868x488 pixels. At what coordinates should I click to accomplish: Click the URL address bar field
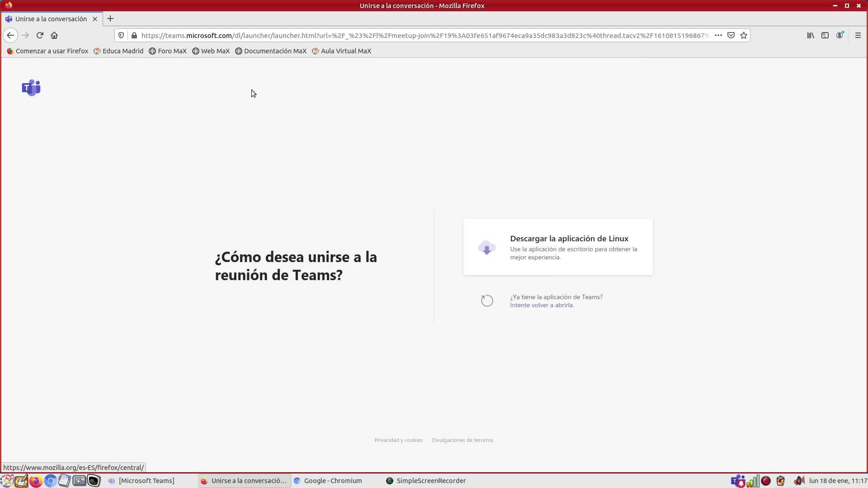point(425,35)
